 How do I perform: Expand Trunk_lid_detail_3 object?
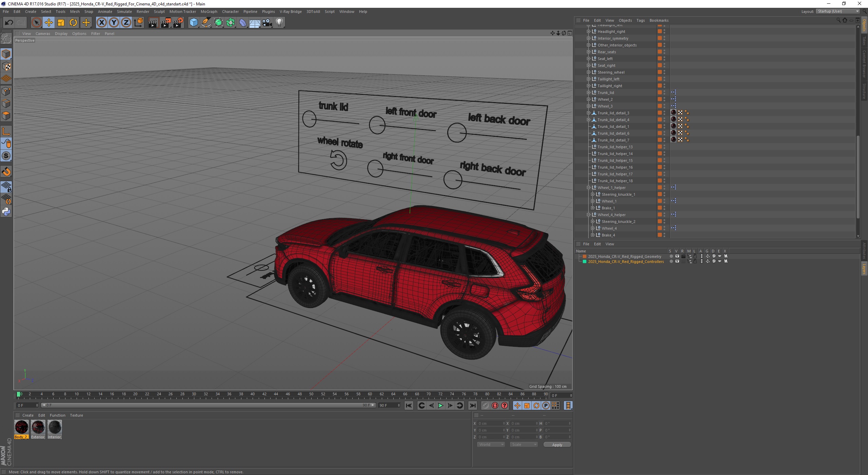[x=589, y=113]
